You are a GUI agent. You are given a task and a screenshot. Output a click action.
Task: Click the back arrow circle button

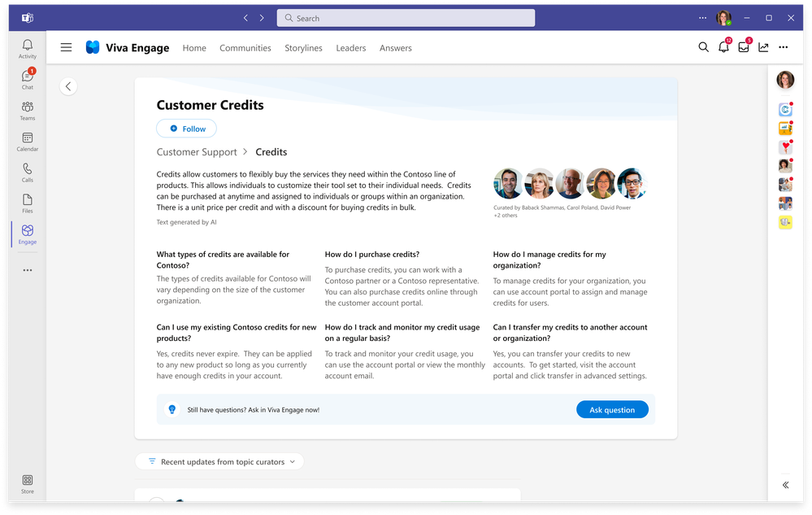point(68,86)
